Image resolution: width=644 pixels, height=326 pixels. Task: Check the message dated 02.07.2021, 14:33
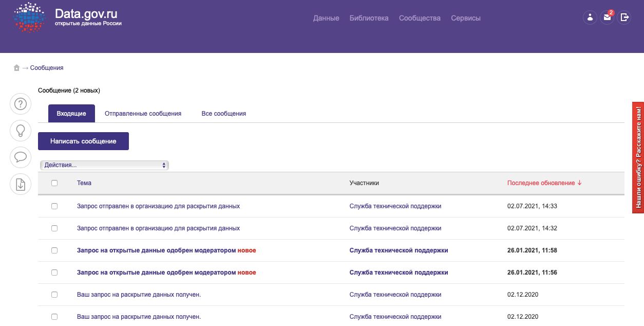pos(54,206)
